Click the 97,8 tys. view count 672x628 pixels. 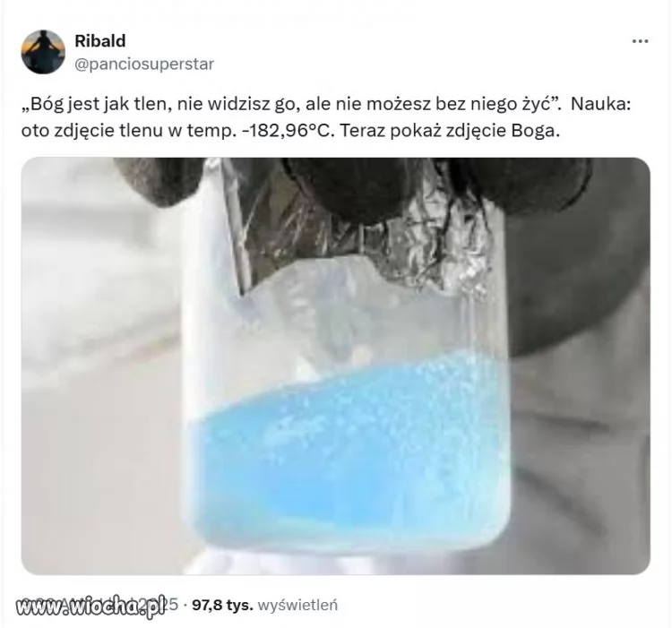(x=222, y=606)
